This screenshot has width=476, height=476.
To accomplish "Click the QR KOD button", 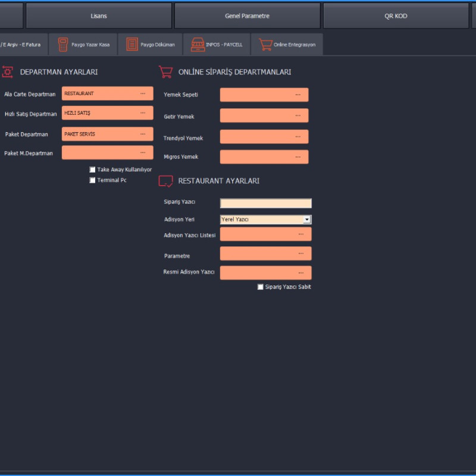I will (396, 16).
